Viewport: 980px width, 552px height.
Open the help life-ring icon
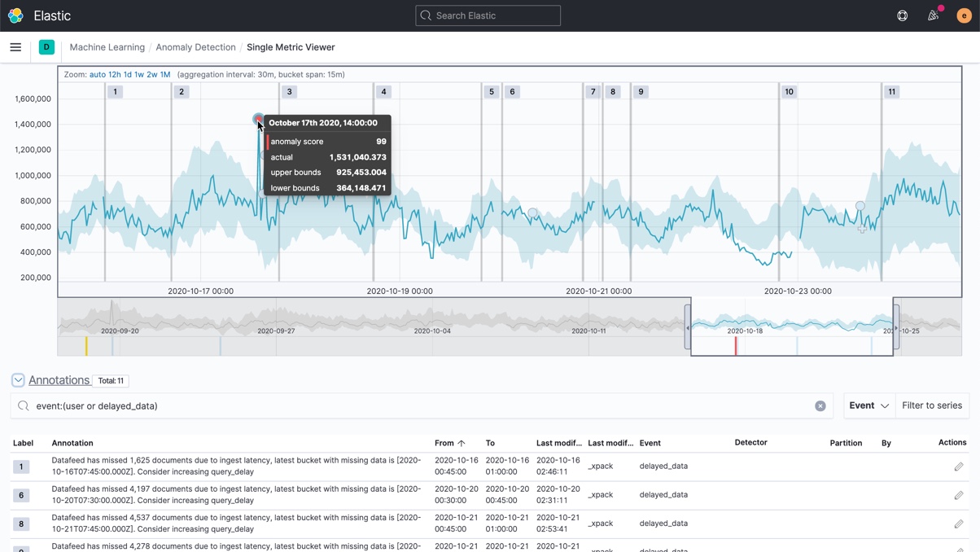click(x=902, y=15)
